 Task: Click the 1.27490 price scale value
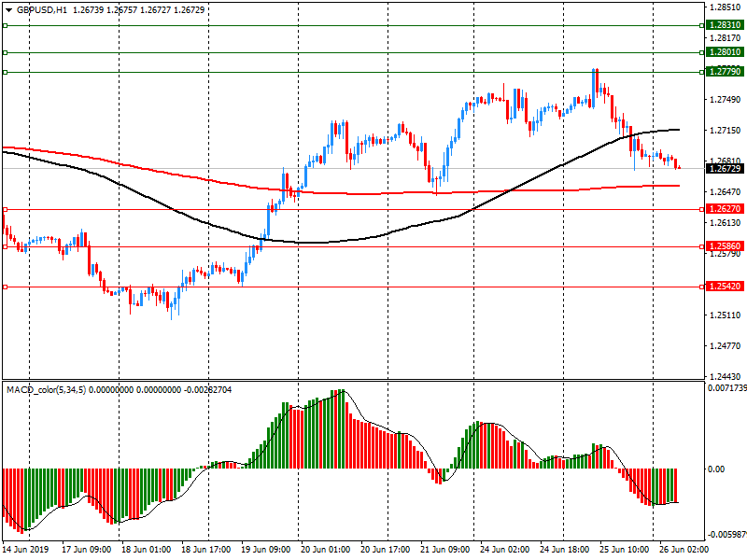726,100
